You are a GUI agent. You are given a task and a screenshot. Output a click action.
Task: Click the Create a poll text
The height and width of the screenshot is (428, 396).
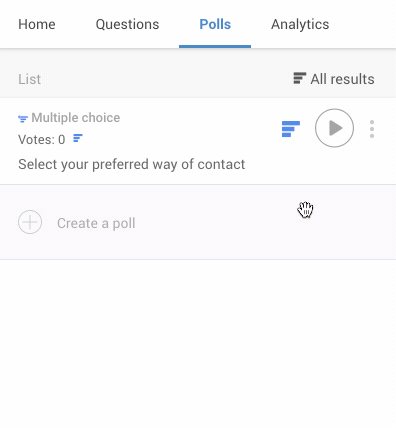96,223
